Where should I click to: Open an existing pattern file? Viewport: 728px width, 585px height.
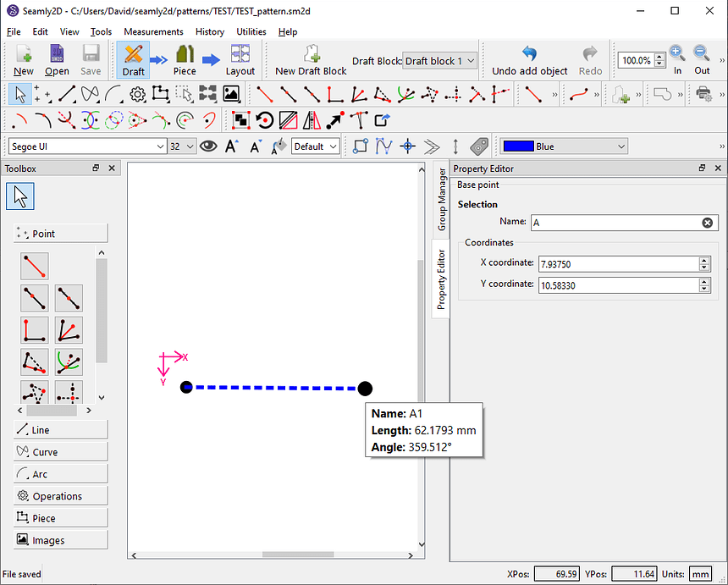click(57, 59)
